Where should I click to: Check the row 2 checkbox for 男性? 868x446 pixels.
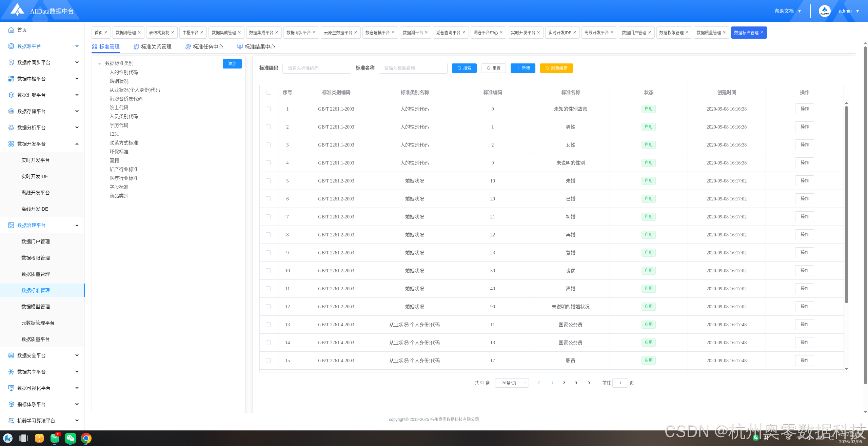tap(268, 127)
